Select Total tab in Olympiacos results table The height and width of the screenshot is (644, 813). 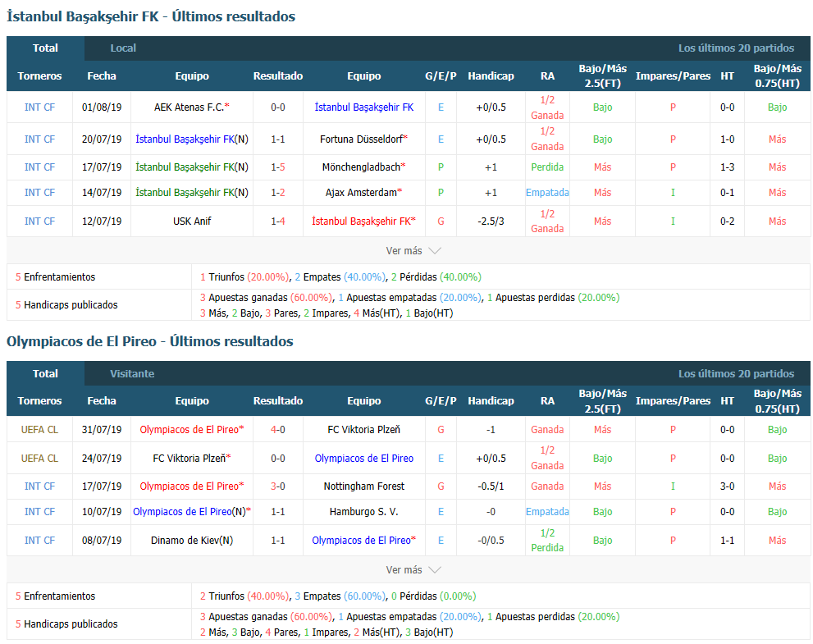45,373
